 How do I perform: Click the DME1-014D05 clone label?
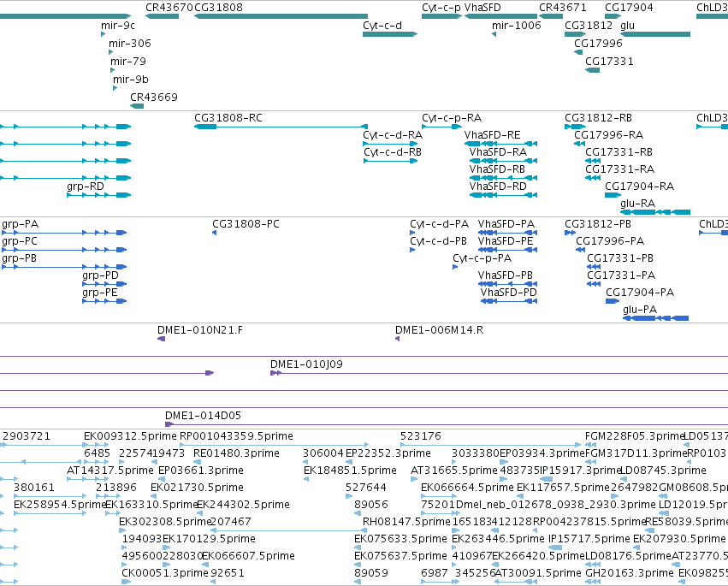[204, 416]
